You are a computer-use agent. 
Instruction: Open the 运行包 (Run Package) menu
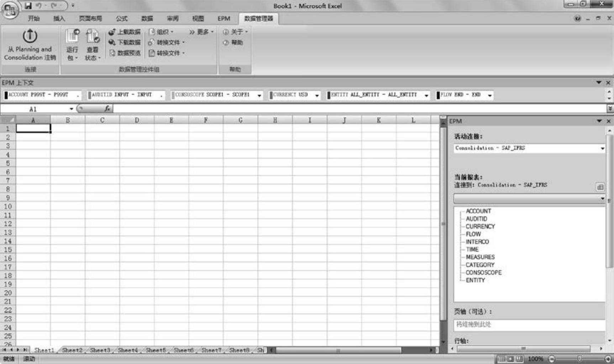pos(72,44)
